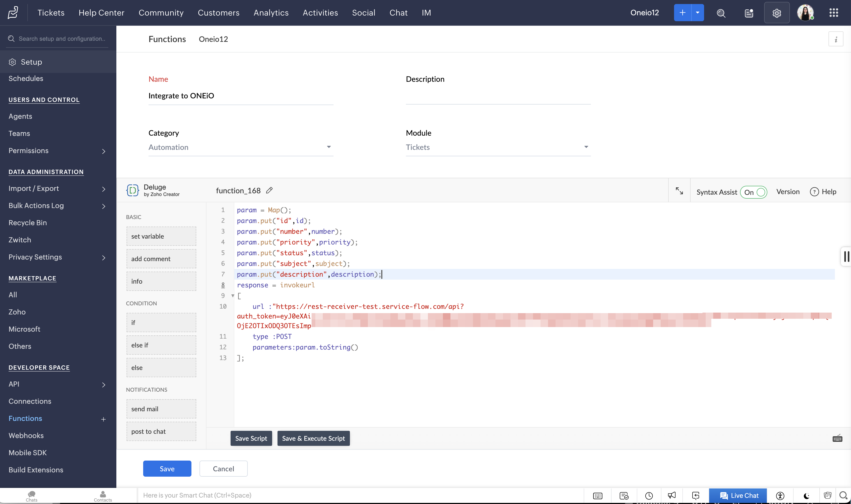The width and height of the screenshot is (851, 504).
Task: Open the Customers tab
Action: click(218, 13)
